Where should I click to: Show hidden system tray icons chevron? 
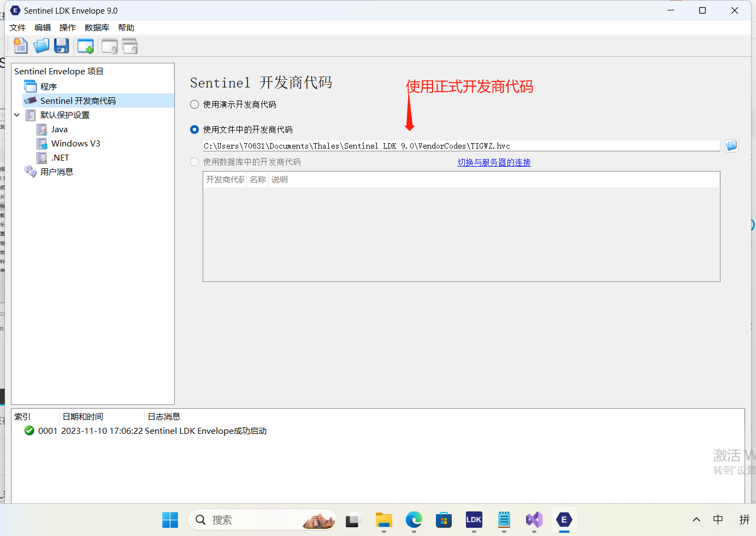[696, 520]
